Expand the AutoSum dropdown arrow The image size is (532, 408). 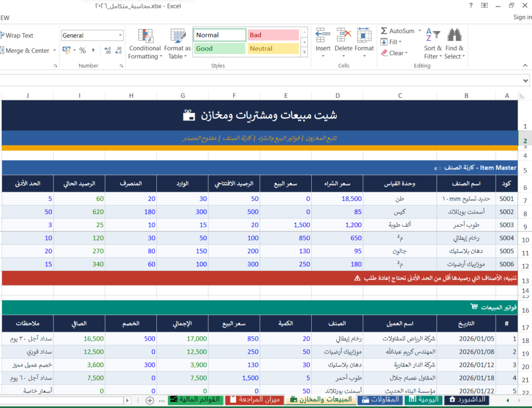[420, 31]
